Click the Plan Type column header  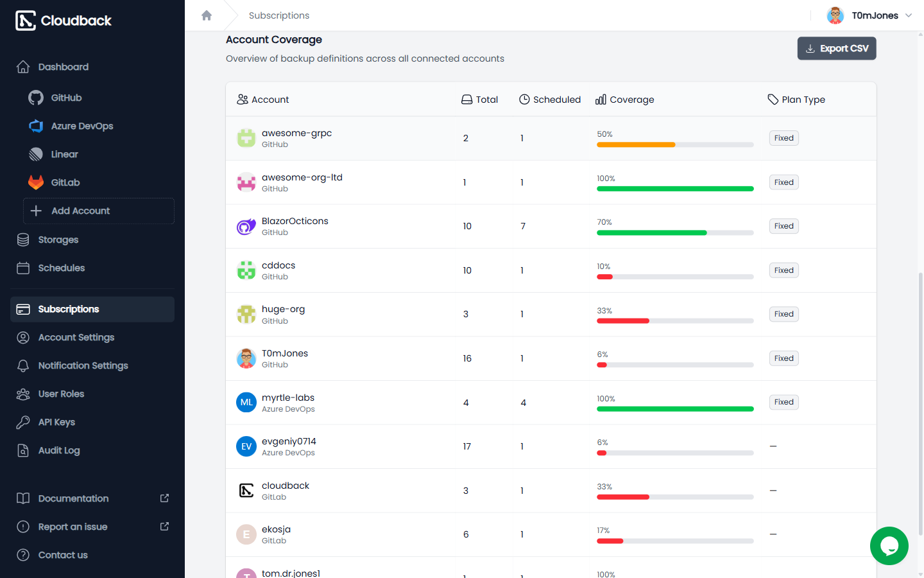[796, 100]
